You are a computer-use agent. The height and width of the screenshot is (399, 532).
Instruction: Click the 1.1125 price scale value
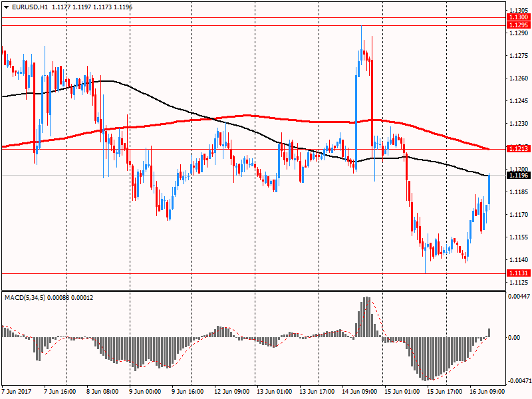click(x=519, y=283)
